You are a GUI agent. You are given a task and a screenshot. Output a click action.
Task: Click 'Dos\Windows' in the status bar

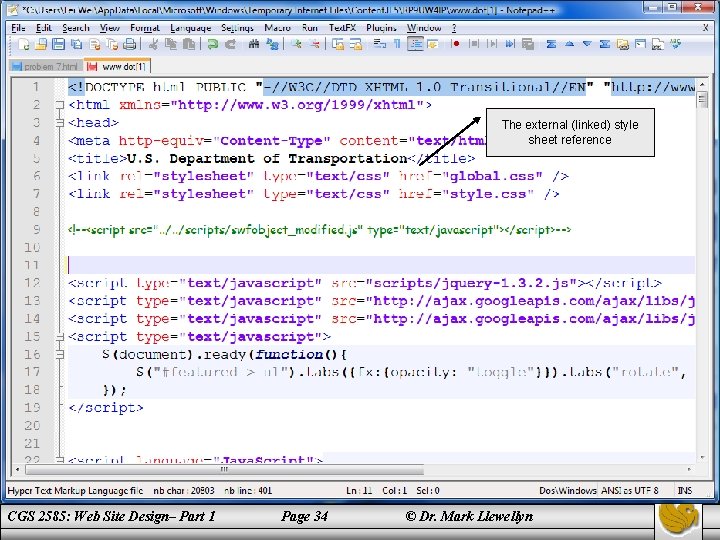(568, 490)
